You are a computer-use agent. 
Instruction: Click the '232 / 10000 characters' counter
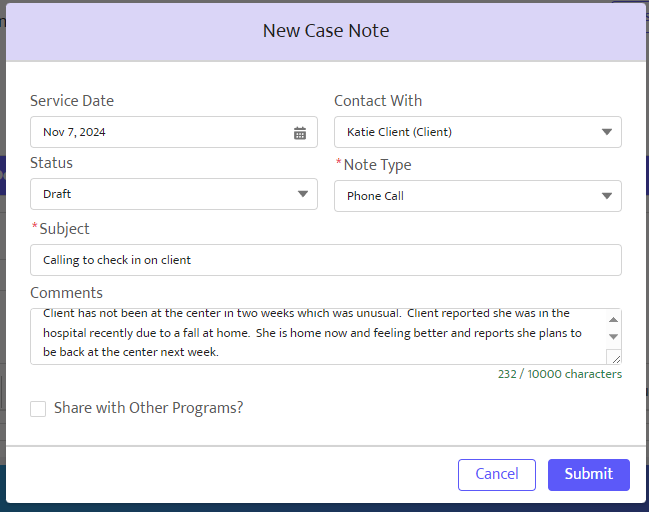(560, 374)
